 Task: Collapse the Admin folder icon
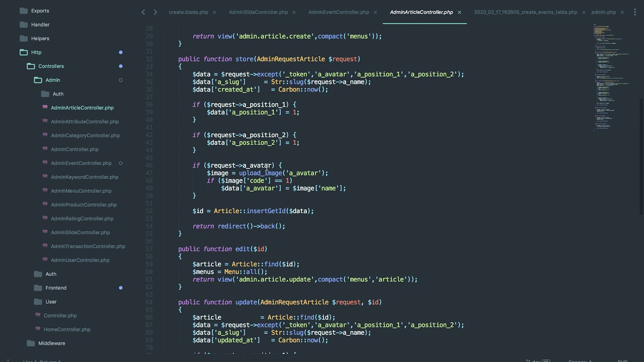click(38, 80)
